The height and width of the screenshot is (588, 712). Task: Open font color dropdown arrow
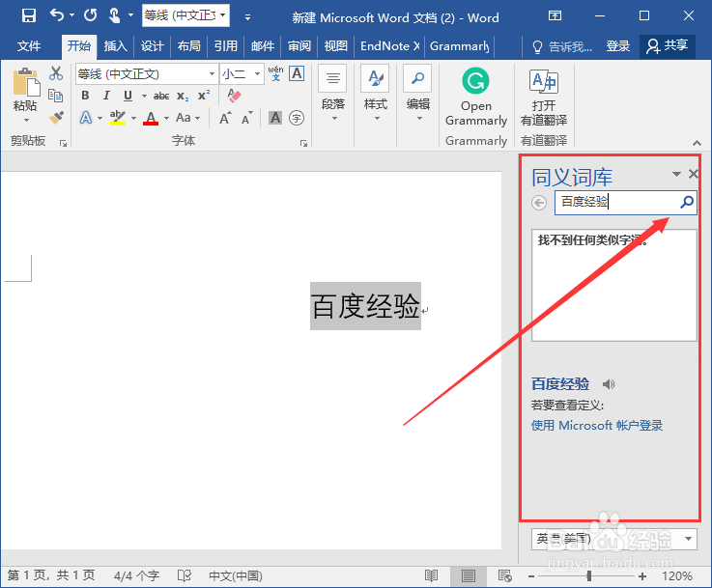point(166,119)
